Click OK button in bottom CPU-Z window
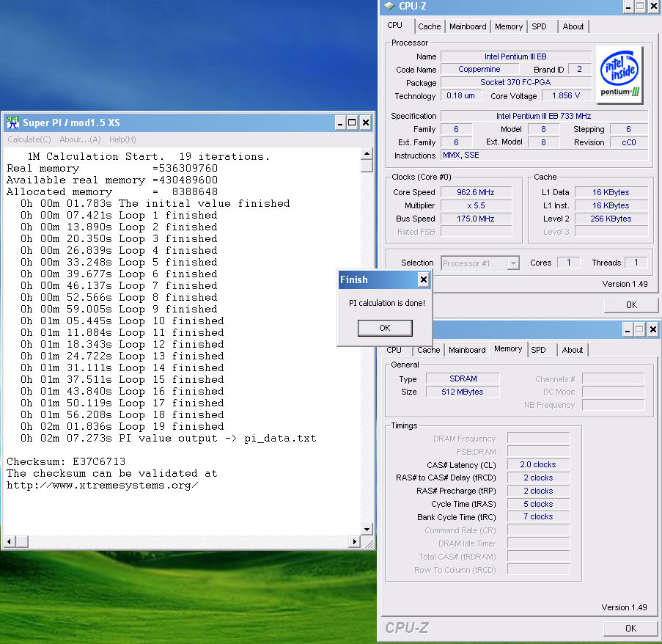Image resolution: width=662 pixels, height=644 pixels. coord(630,629)
